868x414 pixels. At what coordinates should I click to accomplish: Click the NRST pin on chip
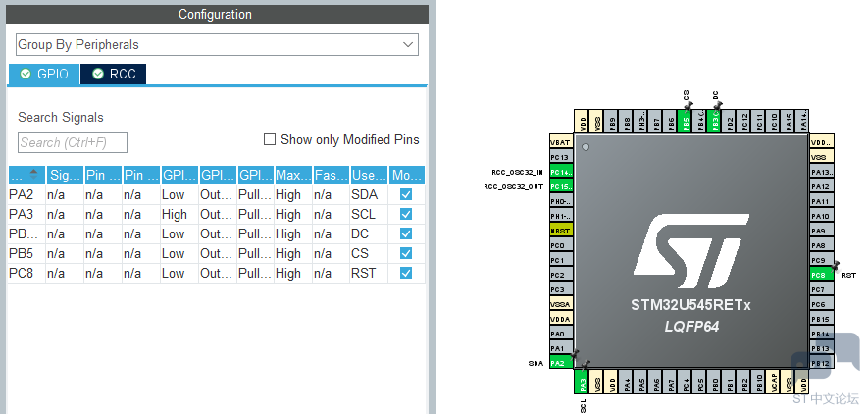pos(561,231)
